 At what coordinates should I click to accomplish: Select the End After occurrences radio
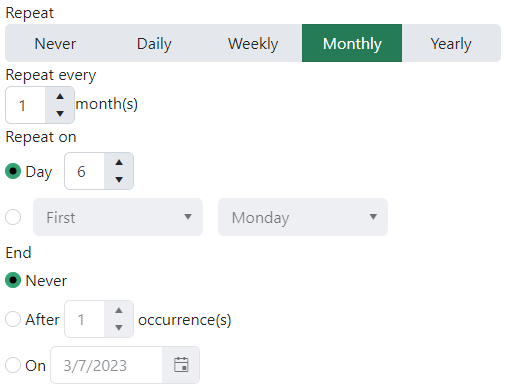[x=13, y=319]
